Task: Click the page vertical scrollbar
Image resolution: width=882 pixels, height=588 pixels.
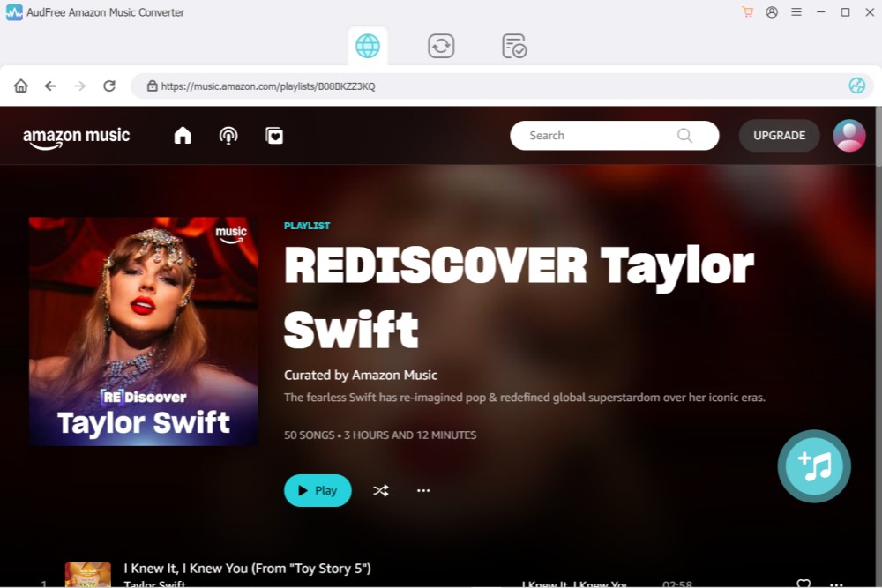Action: point(878,138)
